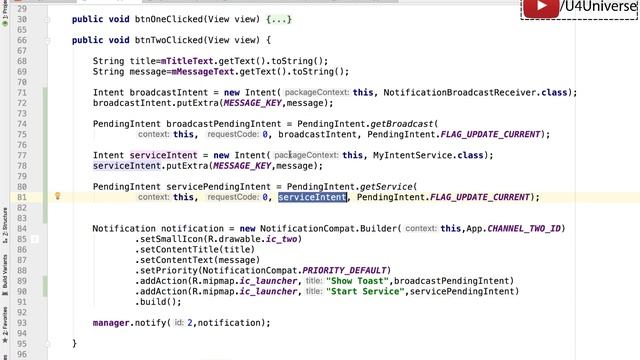Click the "Start Service" string literal

[x=365, y=291]
